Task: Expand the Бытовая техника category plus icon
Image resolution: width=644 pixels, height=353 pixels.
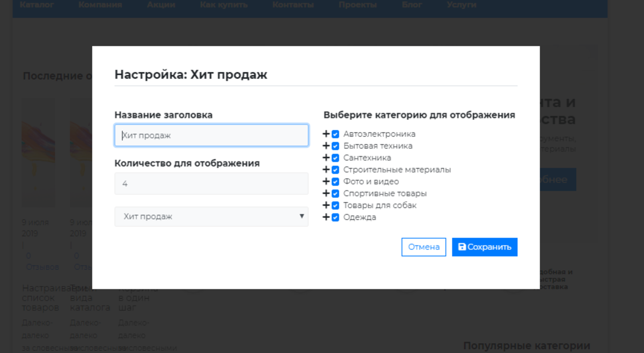Action: coord(326,145)
